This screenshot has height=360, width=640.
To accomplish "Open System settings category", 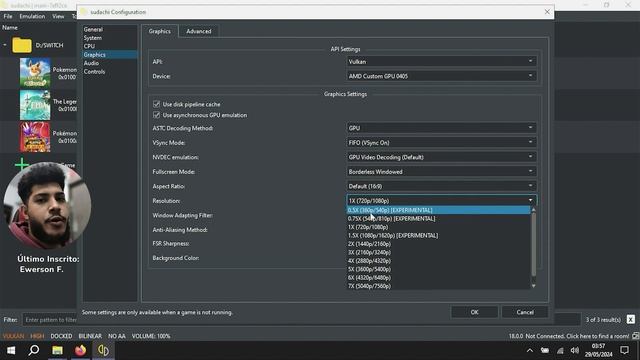I will (x=93, y=38).
